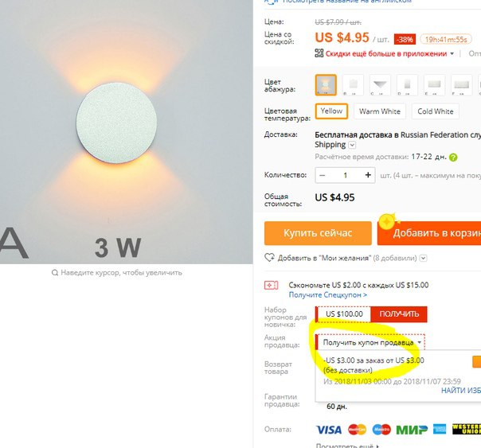
Task: Click the translate icon for the English title
Action: (x=270, y=2)
